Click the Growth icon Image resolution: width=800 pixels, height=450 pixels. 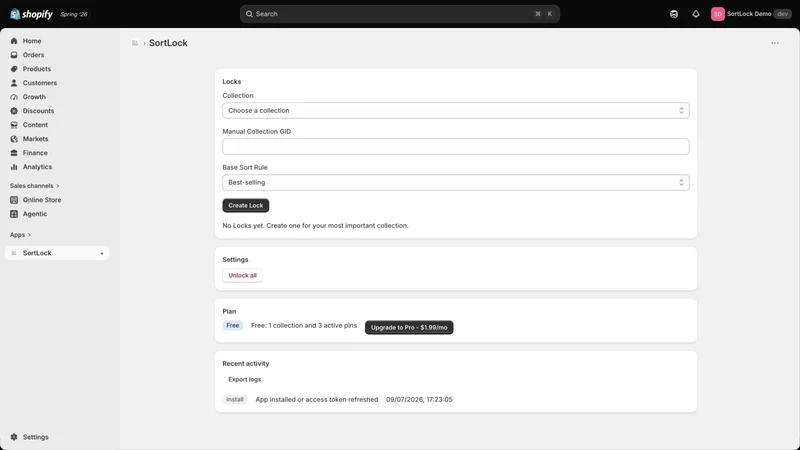point(14,97)
